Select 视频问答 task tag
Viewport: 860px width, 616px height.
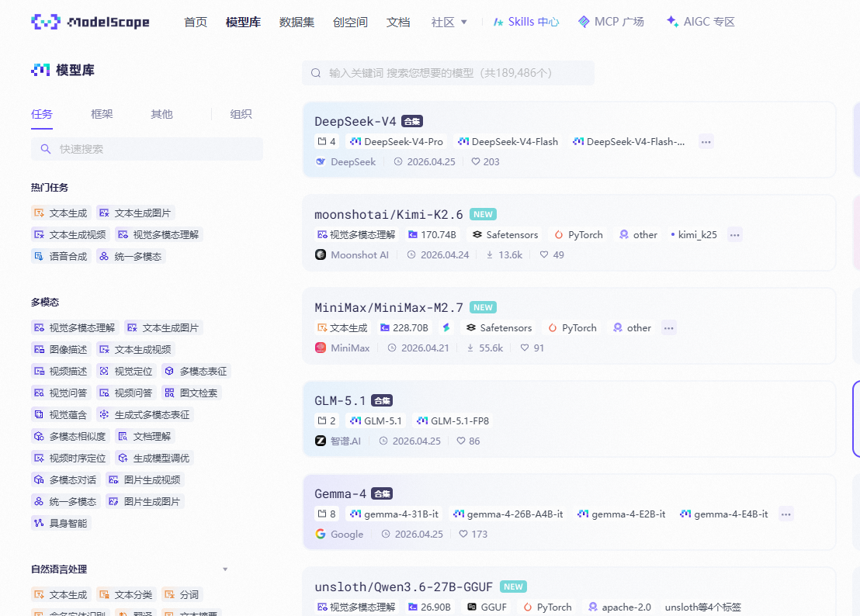tap(127, 393)
